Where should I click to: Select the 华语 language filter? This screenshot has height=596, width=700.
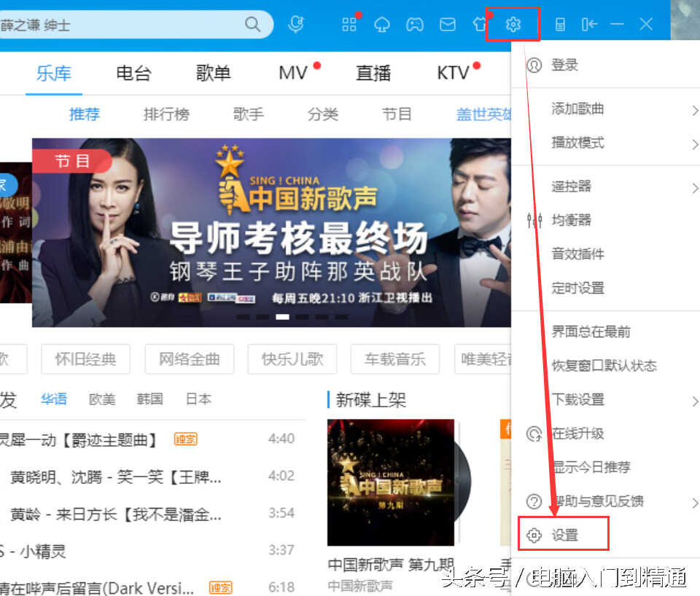[54, 399]
